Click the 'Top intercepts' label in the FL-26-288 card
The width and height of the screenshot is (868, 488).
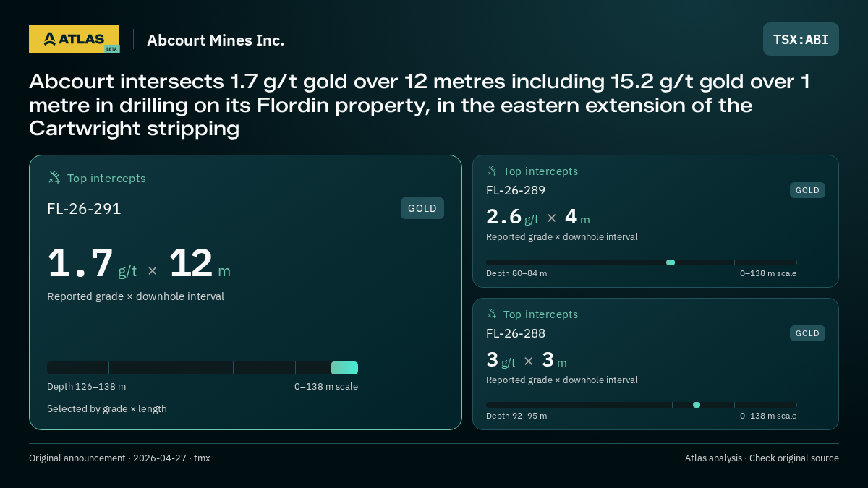[x=540, y=314]
